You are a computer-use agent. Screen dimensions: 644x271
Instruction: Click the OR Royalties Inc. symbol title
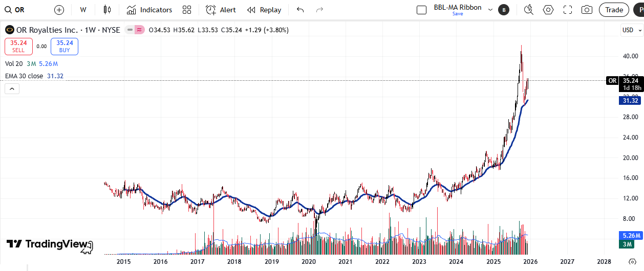tap(68, 30)
